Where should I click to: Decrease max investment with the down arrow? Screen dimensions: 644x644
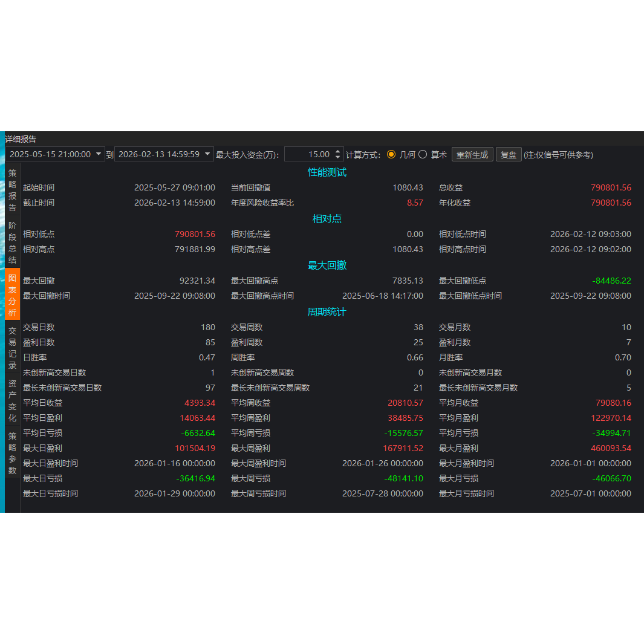tap(337, 157)
